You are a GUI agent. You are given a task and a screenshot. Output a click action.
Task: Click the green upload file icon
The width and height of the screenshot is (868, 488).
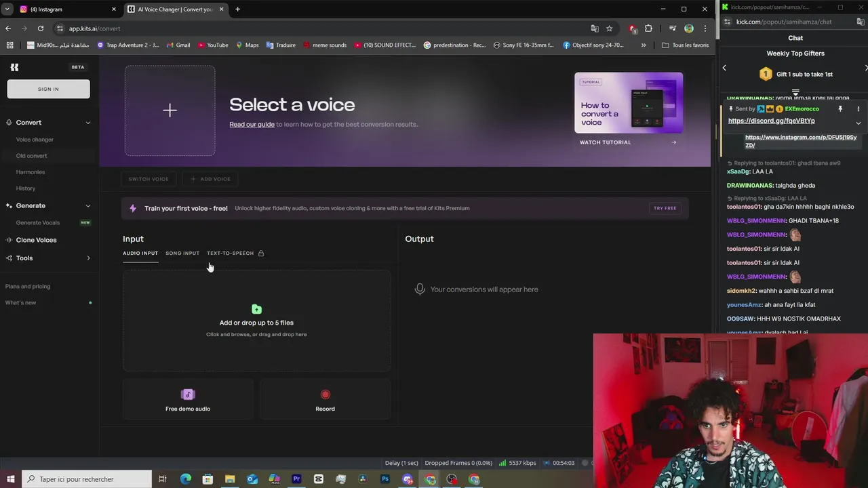pos(256,309)
